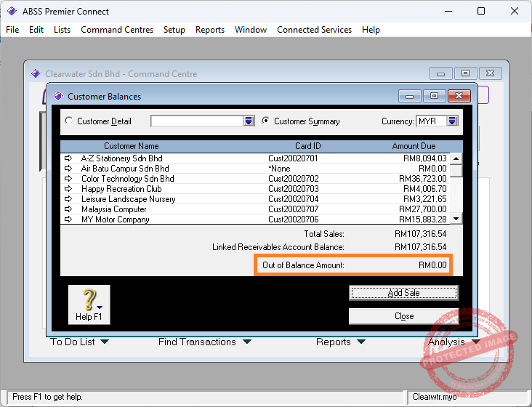Select the Customer Detail radio option
This screenshot has width=532, height=407.
tap(69, 121)
